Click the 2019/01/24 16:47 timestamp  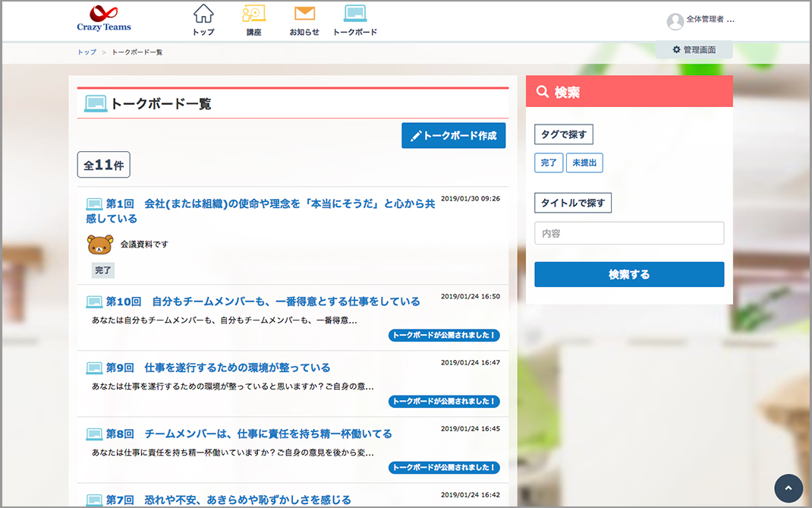click(x=471, y=362)
